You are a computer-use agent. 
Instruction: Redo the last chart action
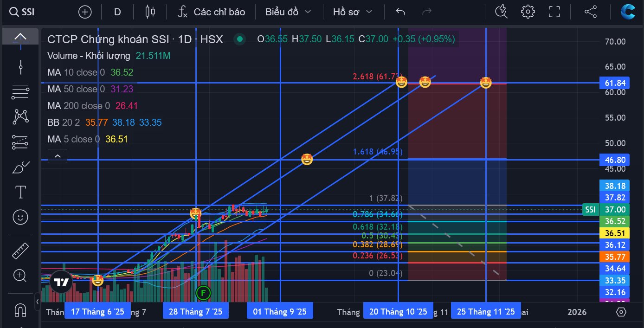(427, 12)
